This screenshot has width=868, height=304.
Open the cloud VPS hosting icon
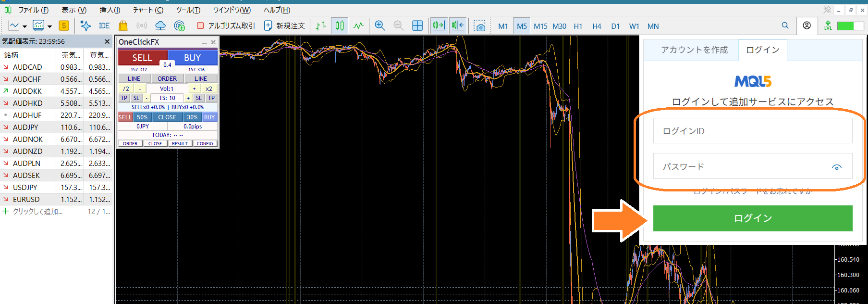pyautogui.click(x=160, y=26)
